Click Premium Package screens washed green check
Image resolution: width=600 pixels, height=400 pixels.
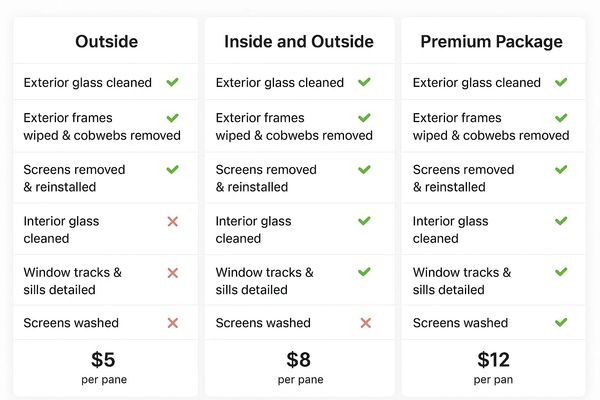tap(561, 323)
